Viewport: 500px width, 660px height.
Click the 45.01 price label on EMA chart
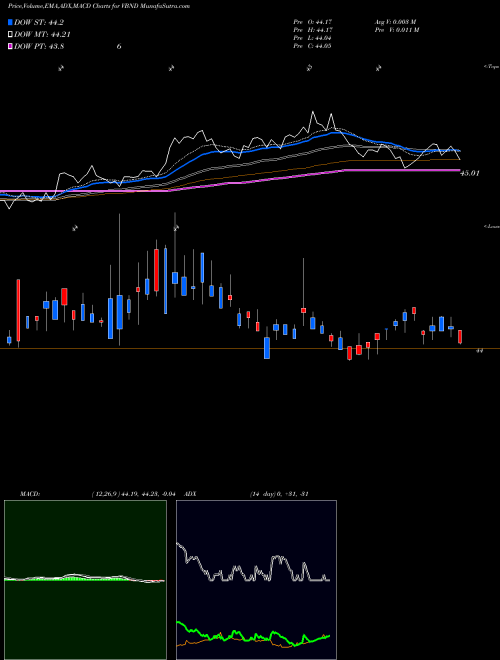click(470, 173)
